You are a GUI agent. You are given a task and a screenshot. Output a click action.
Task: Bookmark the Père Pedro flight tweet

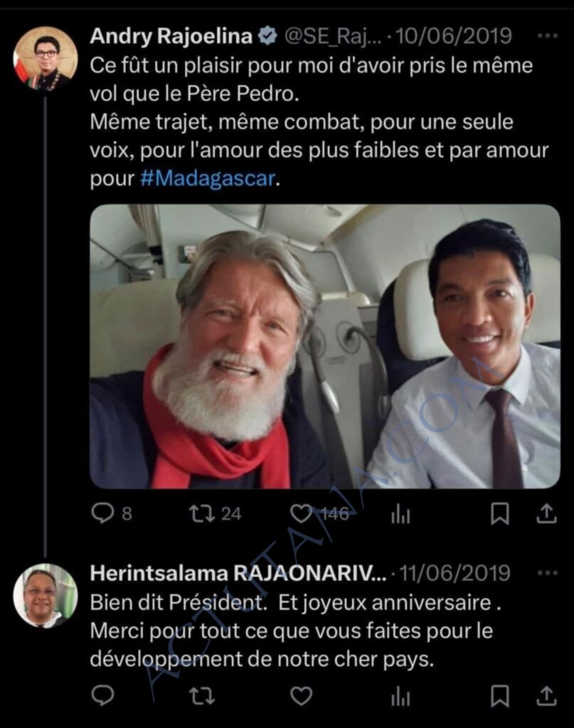[500, 513]
